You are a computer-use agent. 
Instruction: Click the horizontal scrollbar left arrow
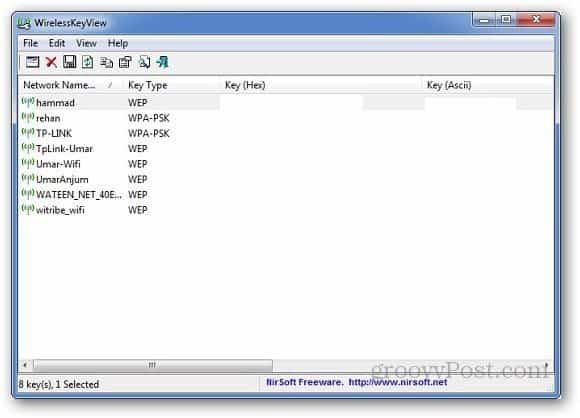[25, 365]
